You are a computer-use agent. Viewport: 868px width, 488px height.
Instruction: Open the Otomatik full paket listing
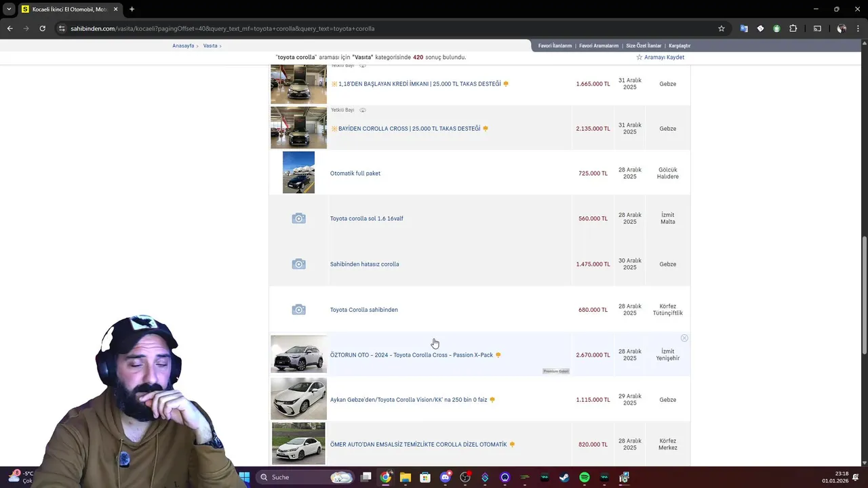click(x=355, y=174)
